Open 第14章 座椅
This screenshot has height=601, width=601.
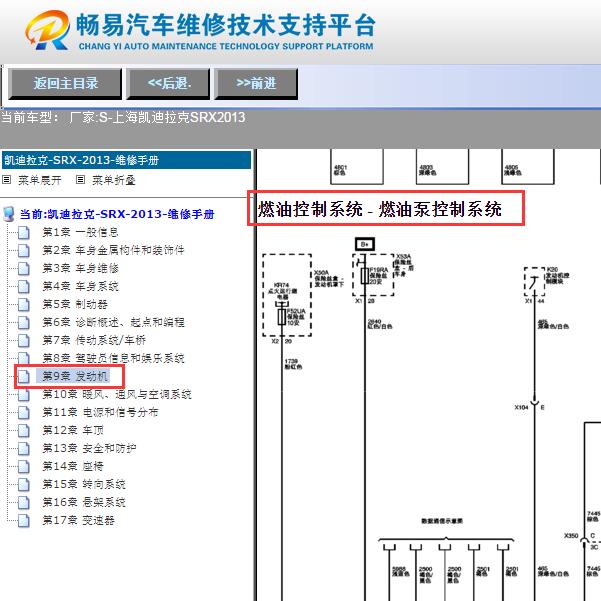(x=73, y=466)
